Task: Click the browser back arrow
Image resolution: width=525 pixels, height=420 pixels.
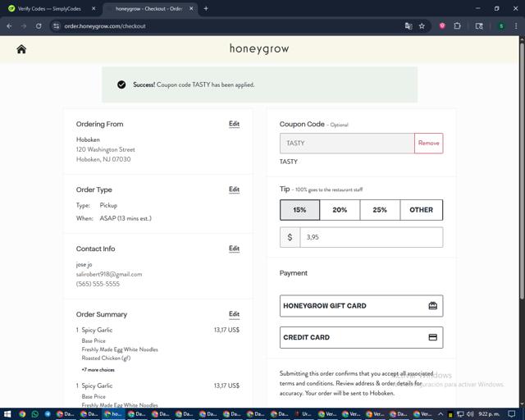Action: click(x=9, y=26)
